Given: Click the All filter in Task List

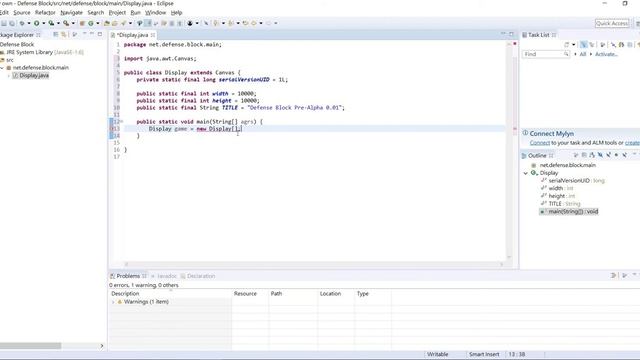Looking at the screenshot, I should tap(582, 54).
